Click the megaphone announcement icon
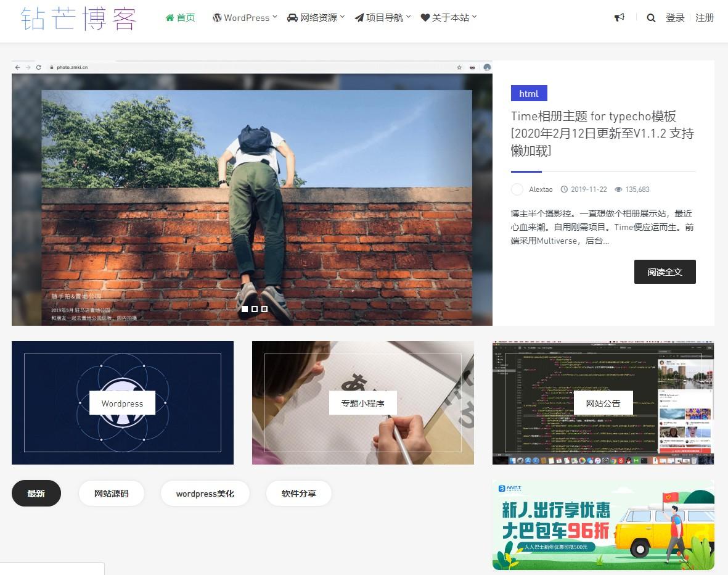This screenshot has height=575, width=728. 620,18
